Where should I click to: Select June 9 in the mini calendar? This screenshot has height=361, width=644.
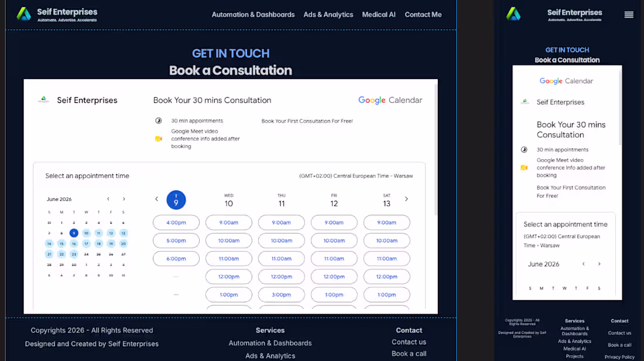point(74,233)
